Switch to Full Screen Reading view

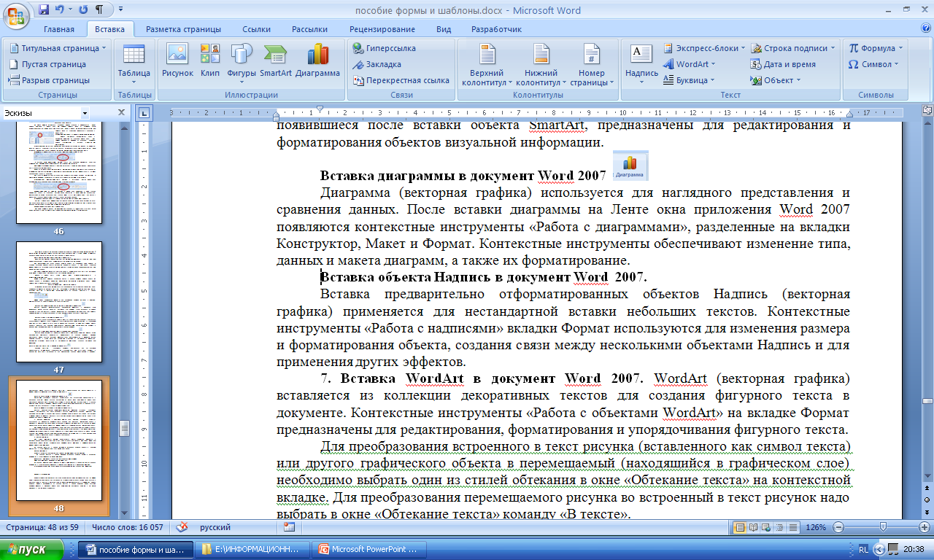[753, 527]
